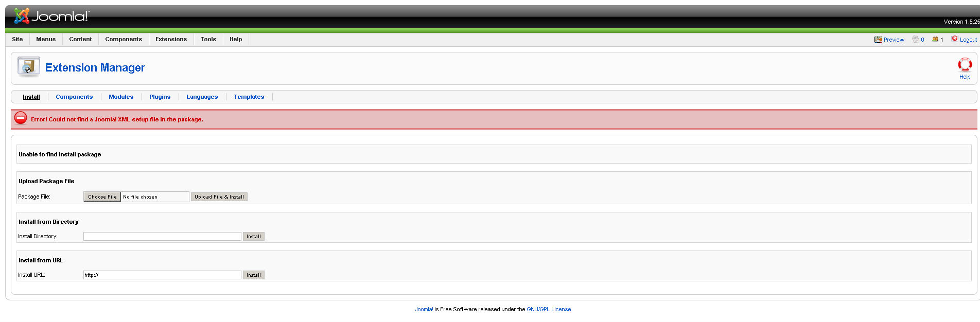Click the logged-in users icon showing 1
The width and height of the screenshot is (980, 322).
pyautogui.click(x=935, y=39)
